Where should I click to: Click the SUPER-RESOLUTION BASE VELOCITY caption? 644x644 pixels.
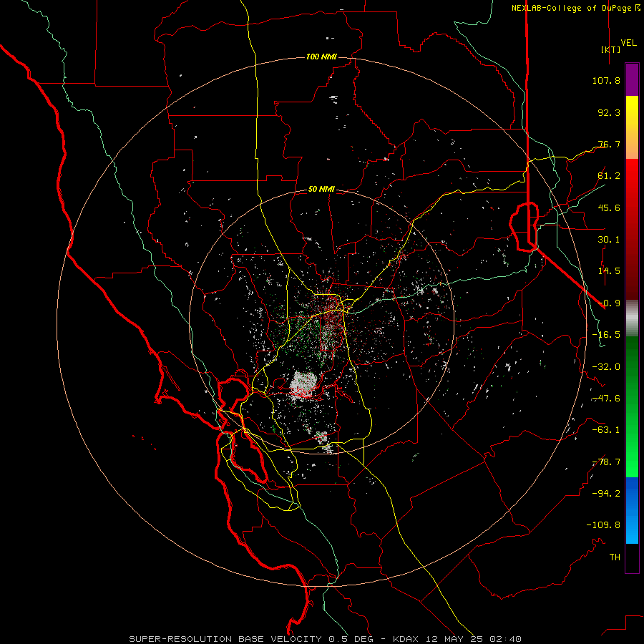225,639
